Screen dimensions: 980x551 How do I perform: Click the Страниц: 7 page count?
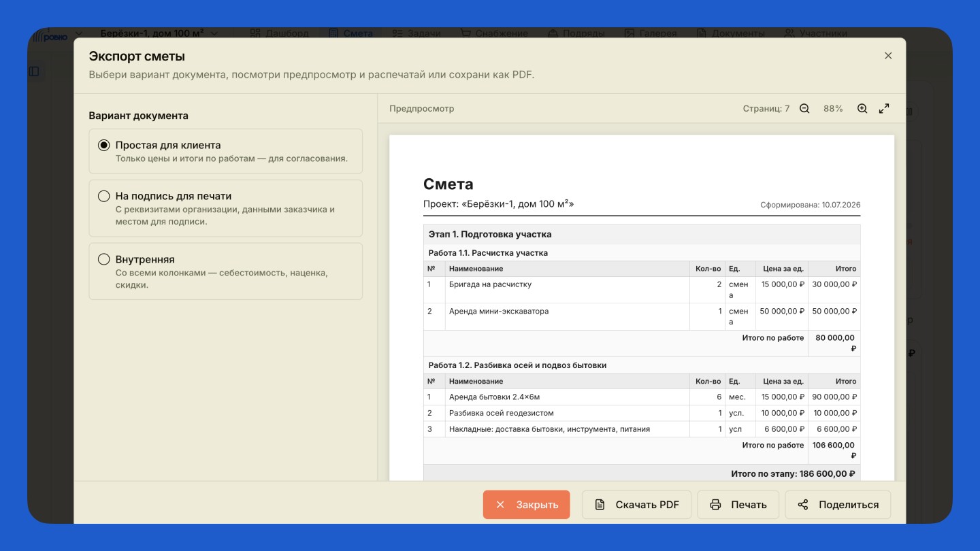point(766,109)
